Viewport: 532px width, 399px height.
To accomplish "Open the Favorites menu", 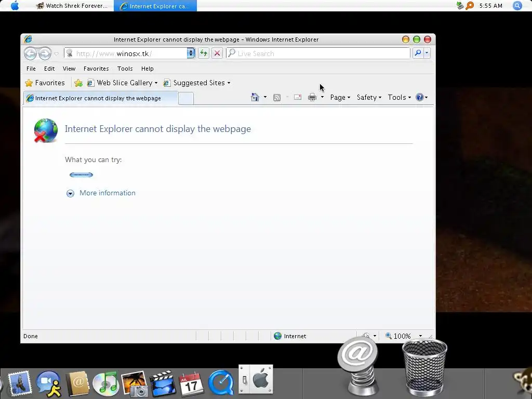I will pos(96,69).
